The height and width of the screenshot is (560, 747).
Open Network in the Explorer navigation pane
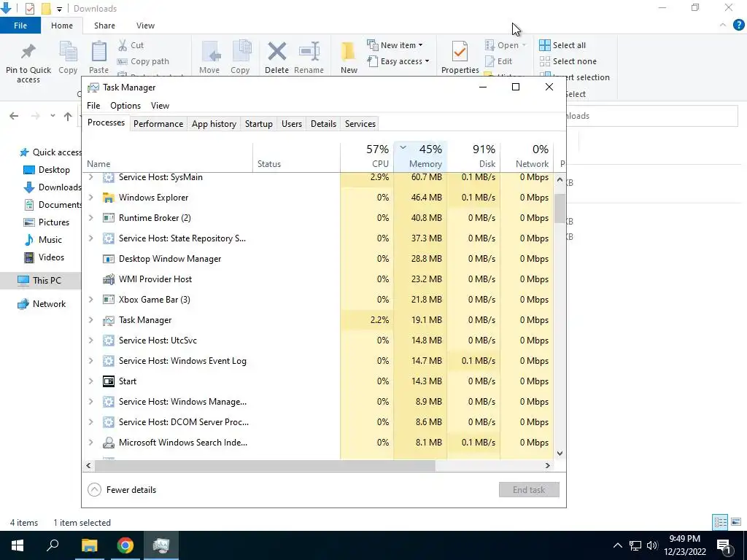pos(41,304)
